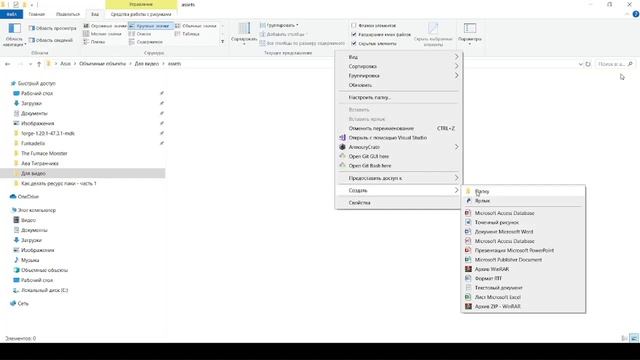Open Сеть in sidebar
Screen dimensions: 640x360
tap(23, 304)
